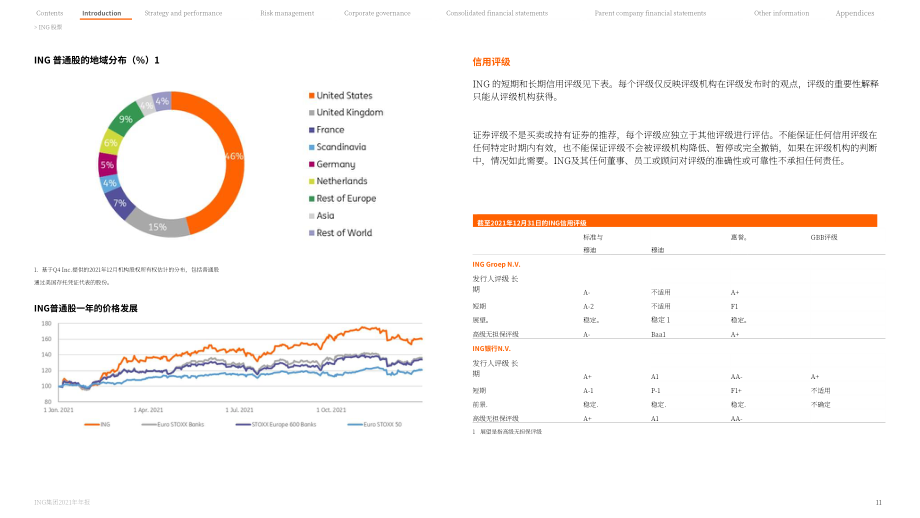Click Germany magenta legend swatch
The width and height of the screenshot is (920, 518).
[312, 164]
